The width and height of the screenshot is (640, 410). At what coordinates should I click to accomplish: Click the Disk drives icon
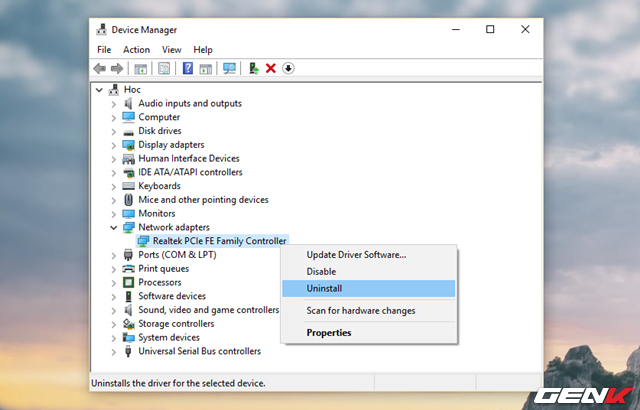129,132
